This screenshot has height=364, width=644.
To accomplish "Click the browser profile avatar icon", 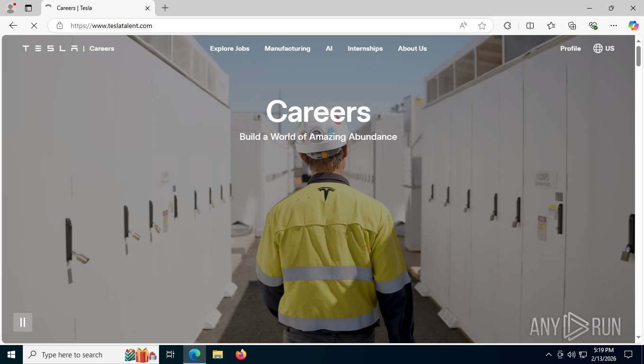I will coord(10,8).
